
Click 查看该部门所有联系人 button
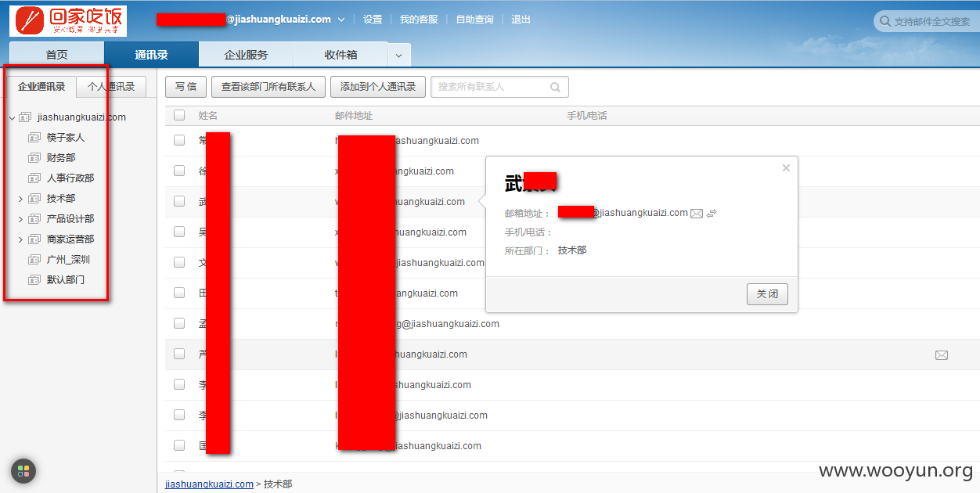coord(268,87)
